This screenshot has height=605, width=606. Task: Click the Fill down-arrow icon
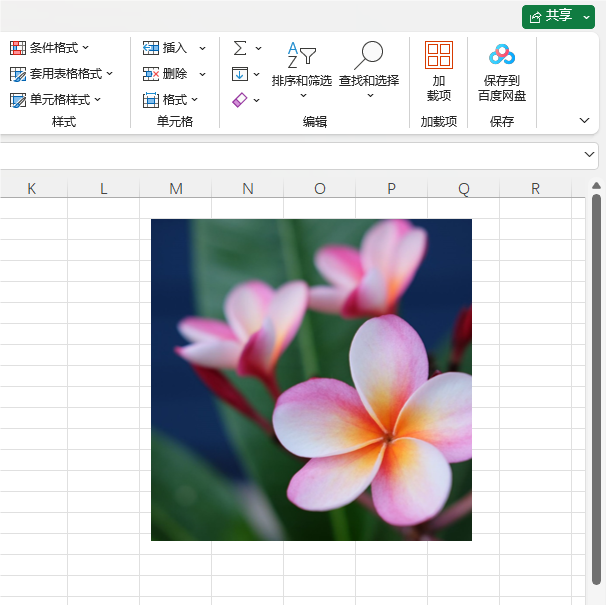pos(240,74)
